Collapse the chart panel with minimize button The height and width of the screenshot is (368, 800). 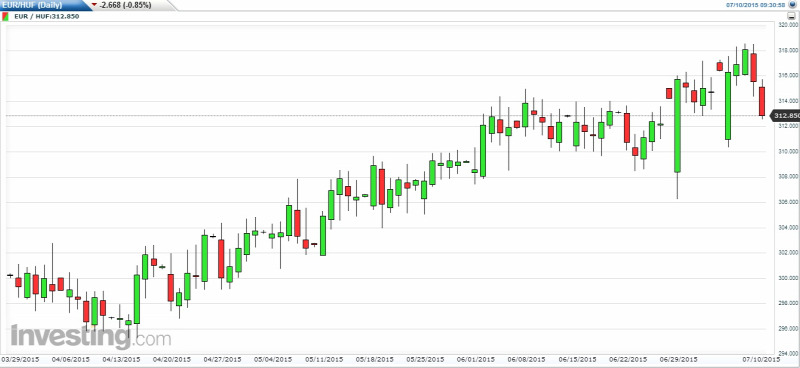(x=791, y=16)
